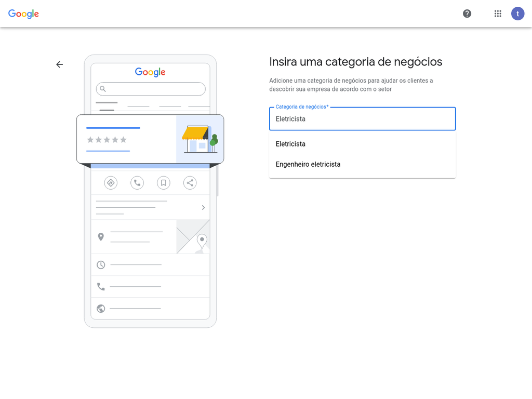Open the help question mark icon
Screen dimensions: 532x399
467,14
